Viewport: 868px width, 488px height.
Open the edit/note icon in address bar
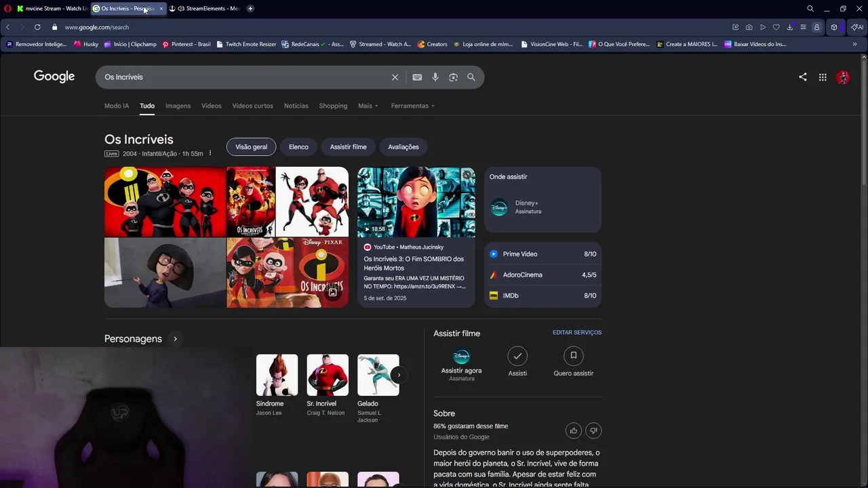735,27
